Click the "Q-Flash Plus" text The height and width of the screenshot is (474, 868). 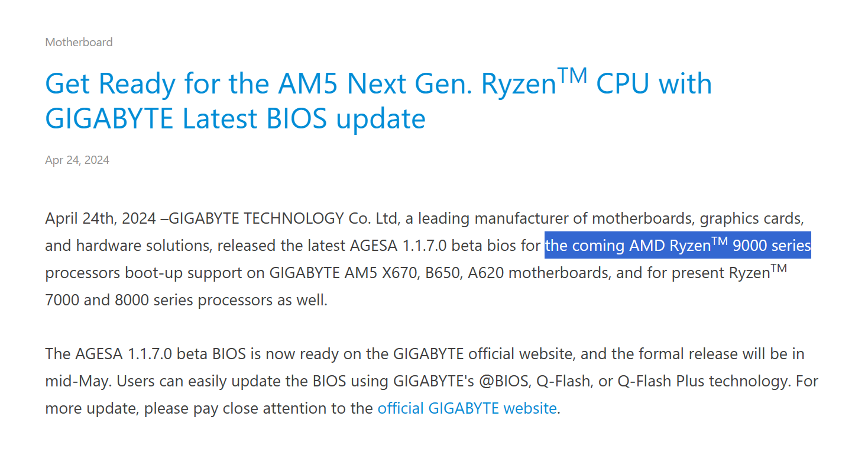click(x=661, y=381)
